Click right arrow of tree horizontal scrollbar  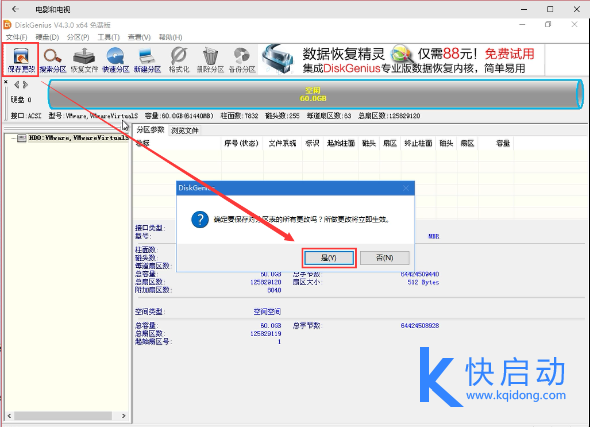(x=123, y=416)
